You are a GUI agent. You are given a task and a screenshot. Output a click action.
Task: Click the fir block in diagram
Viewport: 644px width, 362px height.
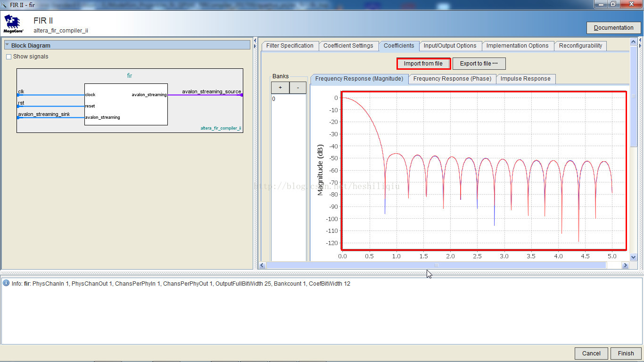coord(126,104)
